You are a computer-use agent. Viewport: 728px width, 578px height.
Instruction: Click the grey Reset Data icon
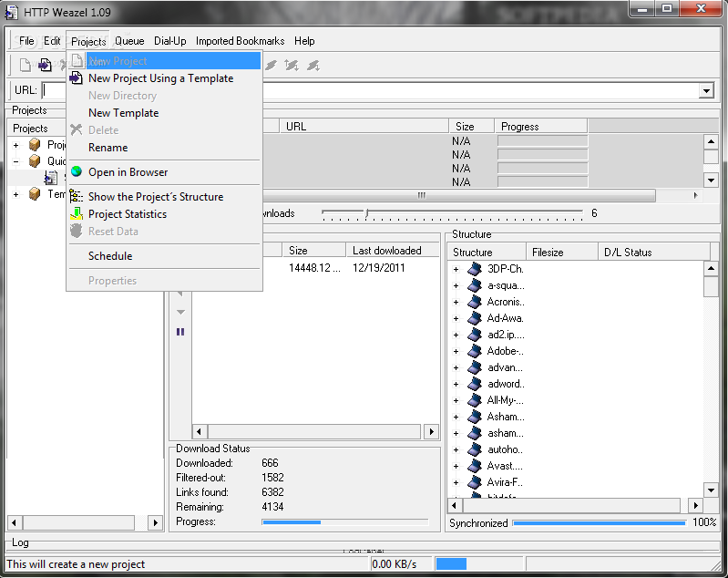tap(77, 231)
